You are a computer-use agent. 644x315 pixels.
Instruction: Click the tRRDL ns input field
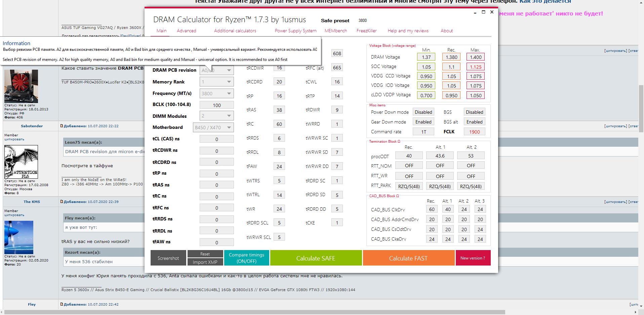pyautogui.click(x=216, y=231)
